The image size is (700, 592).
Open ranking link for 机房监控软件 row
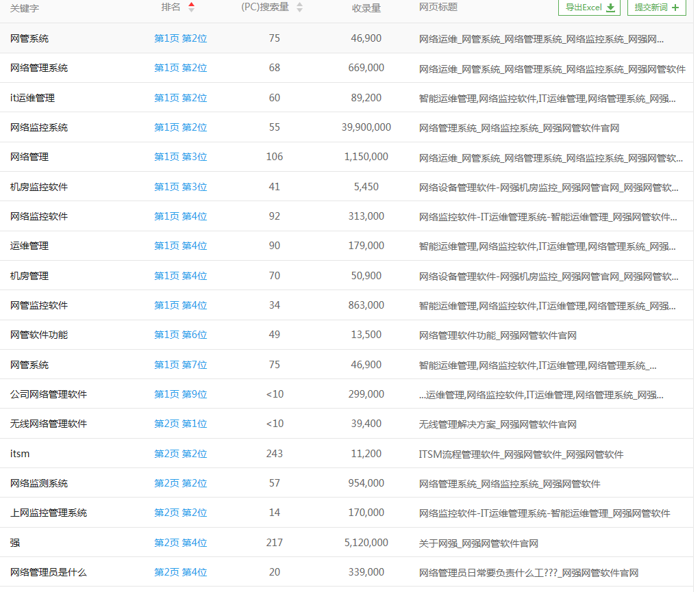point(180,187)
